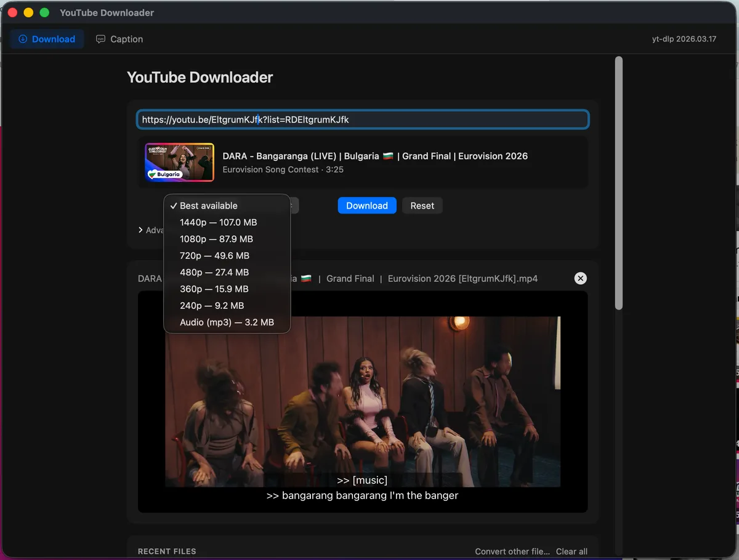The width and height of the screenshot is (739, 560).
Task: Choose Audio (mp3) — 3.2 MB option
Action: (x=227, y=322)
